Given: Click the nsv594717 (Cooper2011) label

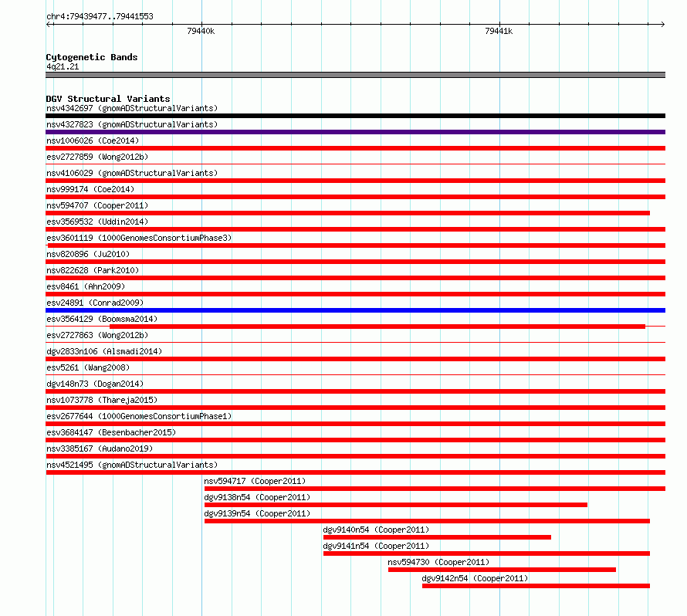Looking at the screenshot, I should (255, 481).
